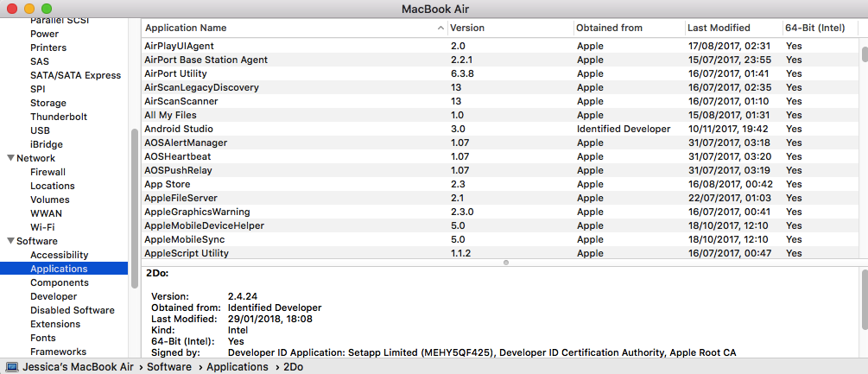Open Frameworks in the sidebar
868x374 pixels.
click(58, 352)
